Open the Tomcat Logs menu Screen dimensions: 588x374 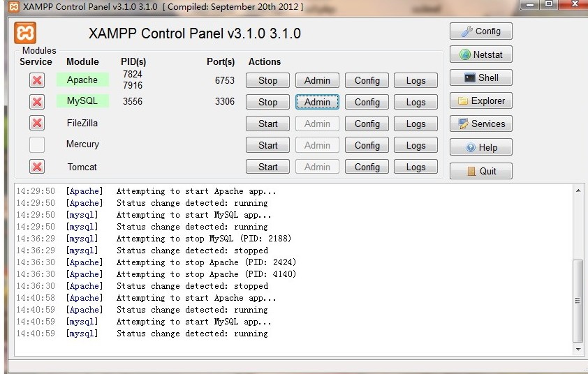click(416, 167)
